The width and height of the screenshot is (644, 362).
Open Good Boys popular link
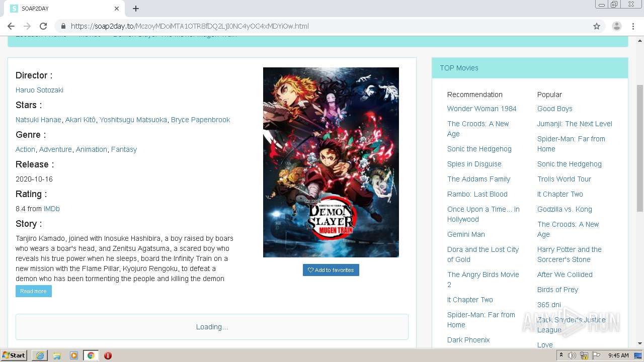555,109
